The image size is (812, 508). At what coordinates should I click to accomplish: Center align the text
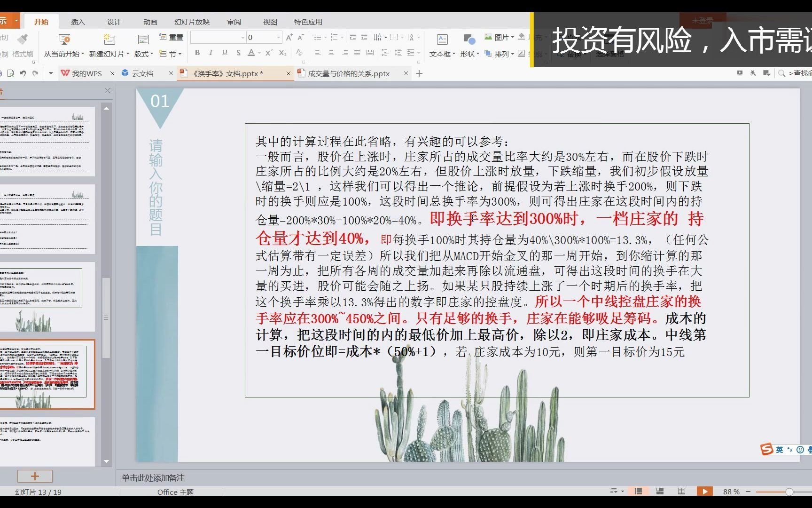tap(331, 53)
